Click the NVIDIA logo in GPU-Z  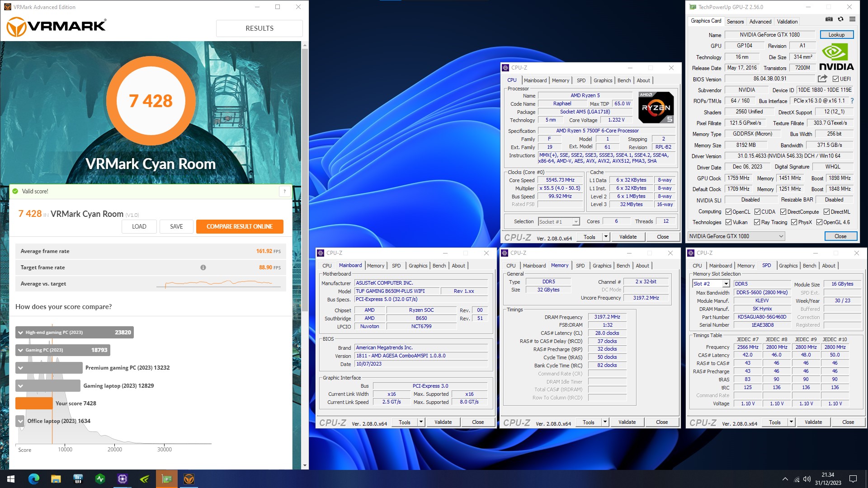(836, 57)
